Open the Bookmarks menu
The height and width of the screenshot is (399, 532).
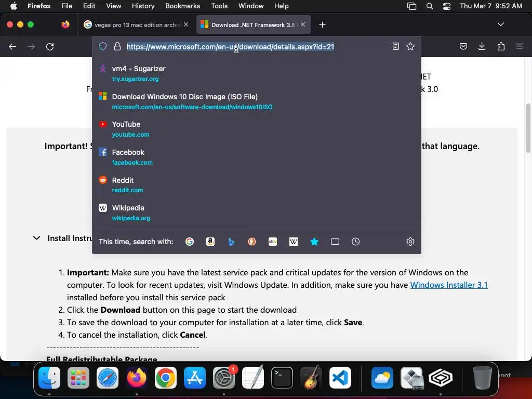coord(182,6)
